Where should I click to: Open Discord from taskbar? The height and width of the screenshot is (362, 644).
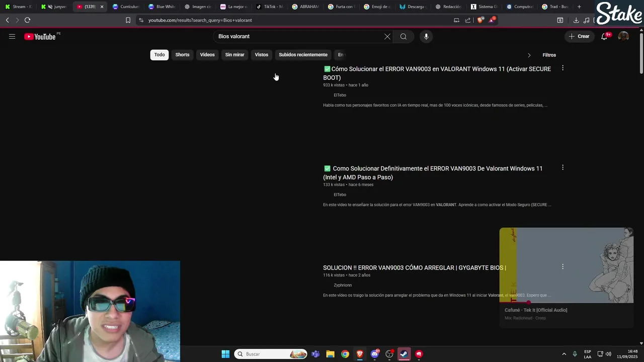[x=375, y=354]
